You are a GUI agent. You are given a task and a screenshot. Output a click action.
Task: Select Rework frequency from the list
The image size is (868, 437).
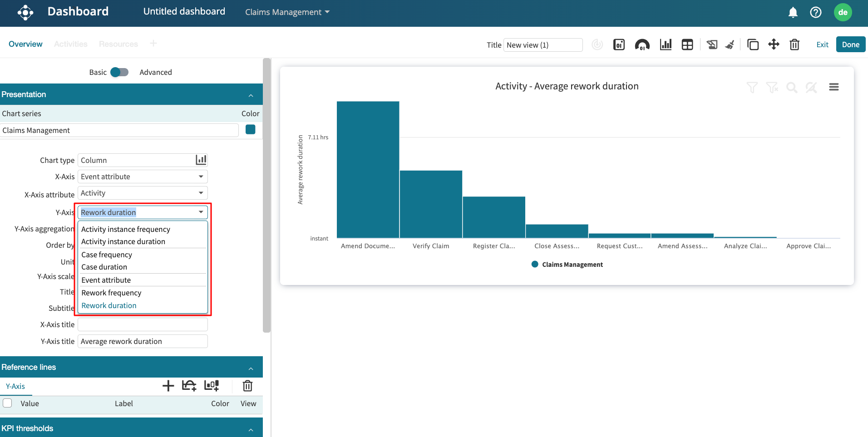point(111,293)
